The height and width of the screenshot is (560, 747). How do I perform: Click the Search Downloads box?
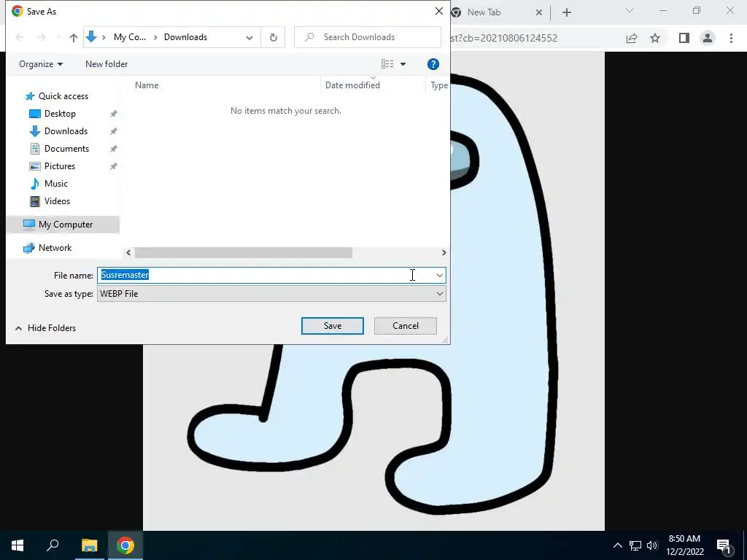[x=368, y=37]
